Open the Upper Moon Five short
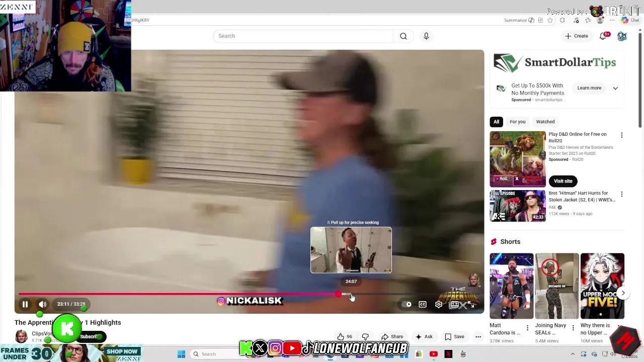The height and width of the screenshot is (362, 644). pos(602,286)
